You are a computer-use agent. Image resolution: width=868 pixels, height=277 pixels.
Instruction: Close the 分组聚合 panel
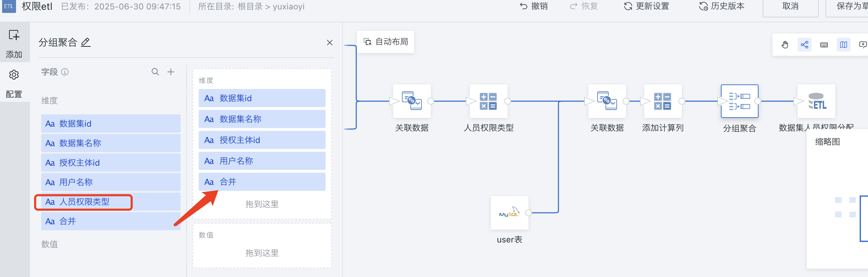coord(329,43)
